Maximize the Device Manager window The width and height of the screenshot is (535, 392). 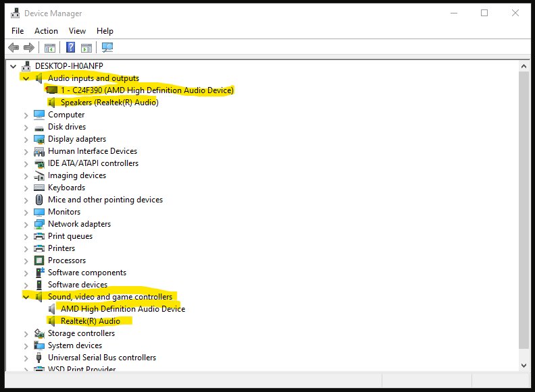coord(484,13)
